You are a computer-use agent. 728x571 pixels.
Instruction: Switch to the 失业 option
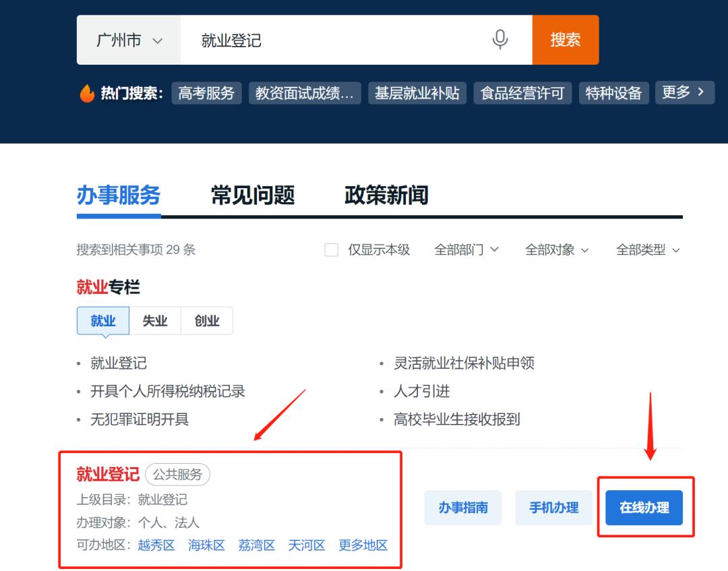pos(154,320)
